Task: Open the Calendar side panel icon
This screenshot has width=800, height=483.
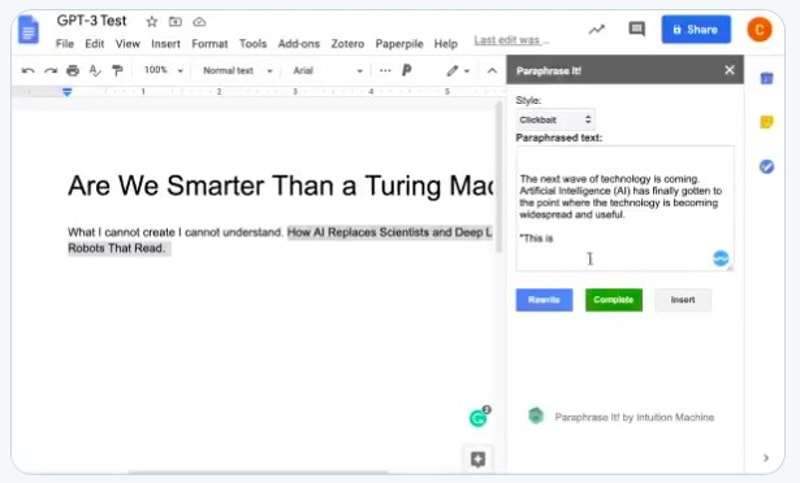Action: [x=766, y=78]
